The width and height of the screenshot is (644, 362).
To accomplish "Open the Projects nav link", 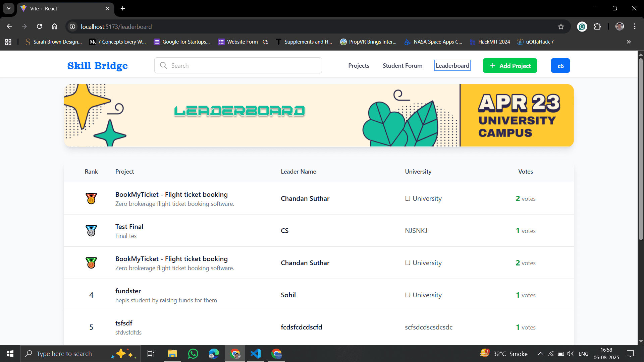I will pos(359,66).
